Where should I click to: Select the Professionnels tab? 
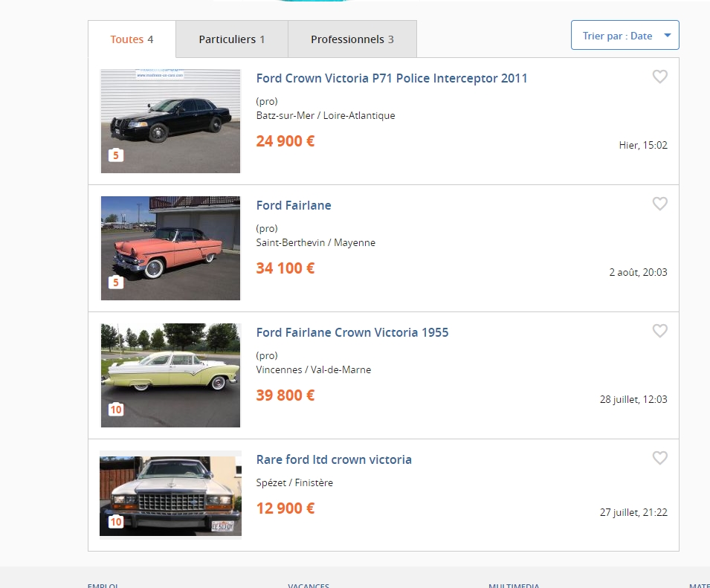pyautogui.click(x=352, y=39)
